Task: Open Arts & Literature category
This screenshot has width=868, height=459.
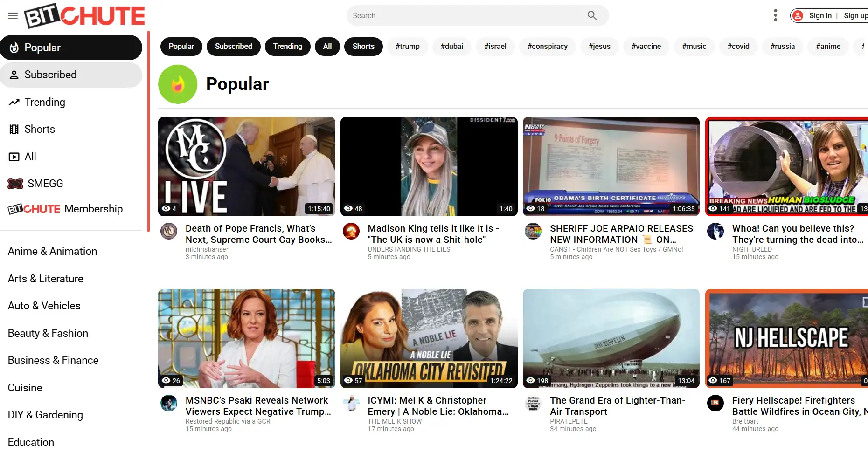Action: click(46, 279)
